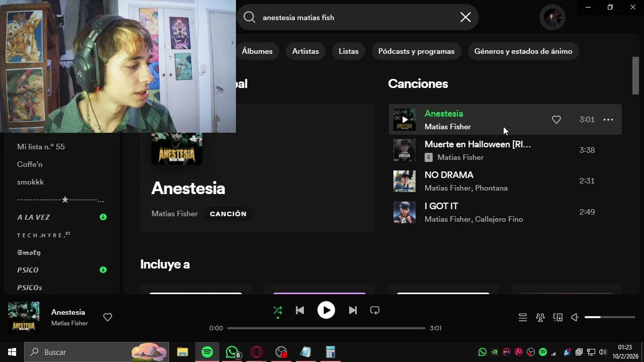Viewport: 644px width, 362px height.
Task: Open the smokkk playlist
Action: tap(30, 182)
